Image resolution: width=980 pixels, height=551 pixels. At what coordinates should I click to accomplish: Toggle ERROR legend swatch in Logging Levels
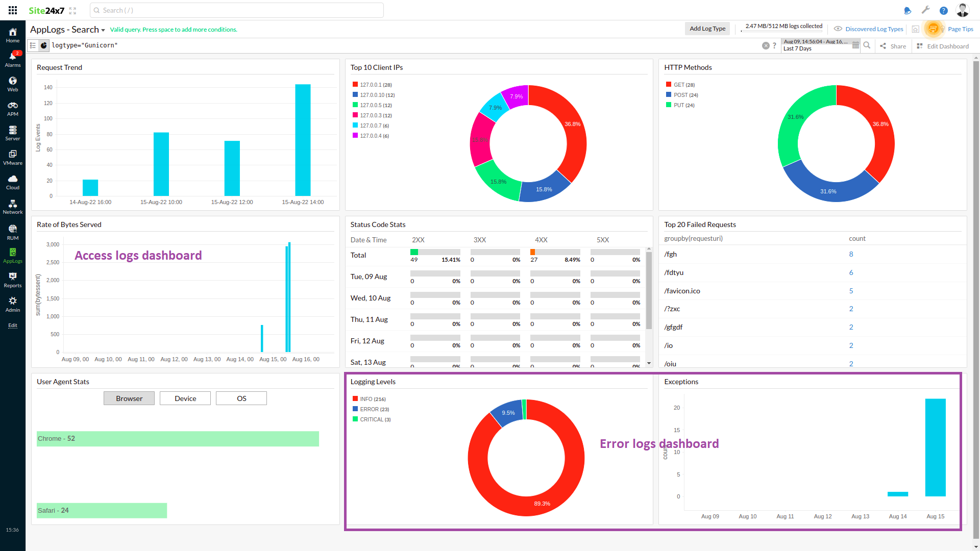(355, 409)
